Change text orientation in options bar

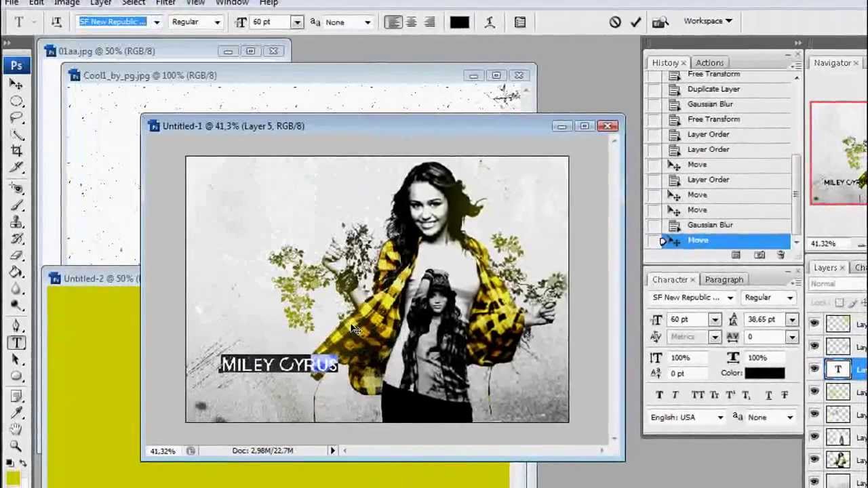(x=56, y=22)
